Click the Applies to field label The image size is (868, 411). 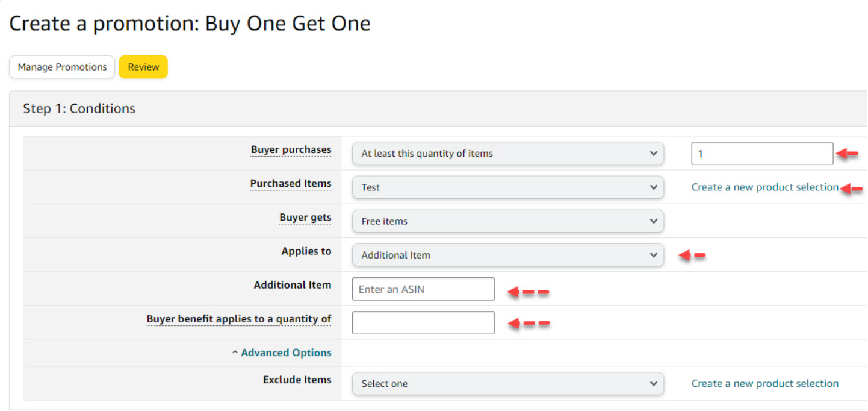306,251
